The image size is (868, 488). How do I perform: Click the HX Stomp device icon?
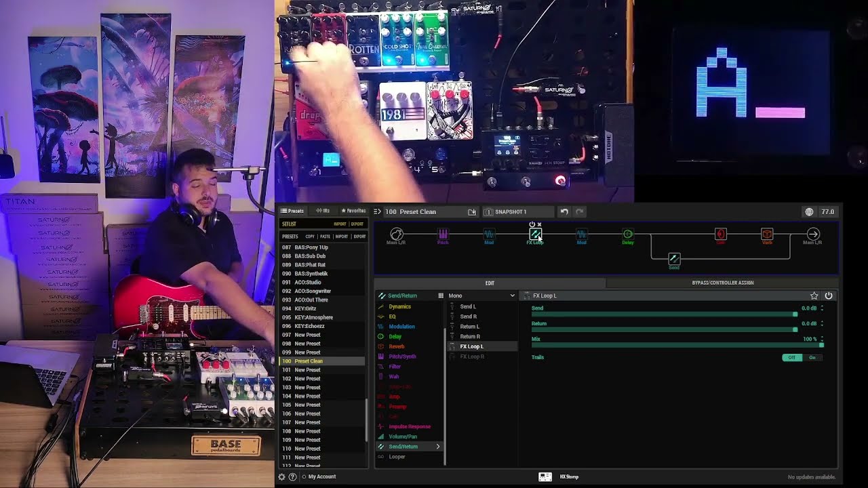[545, 477]
